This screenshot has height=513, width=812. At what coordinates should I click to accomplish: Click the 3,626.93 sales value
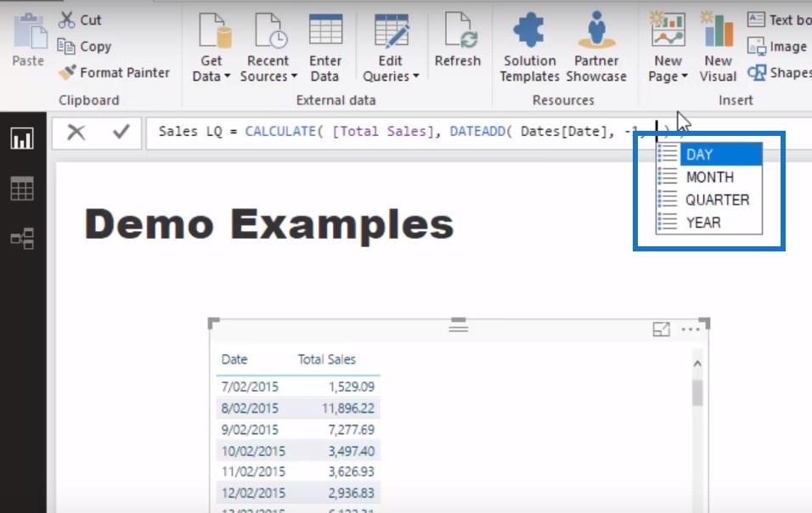[x=351, y=471]
